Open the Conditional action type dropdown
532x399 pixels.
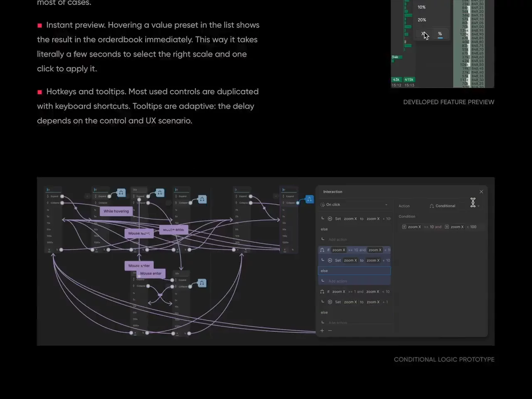pos(455,206)
